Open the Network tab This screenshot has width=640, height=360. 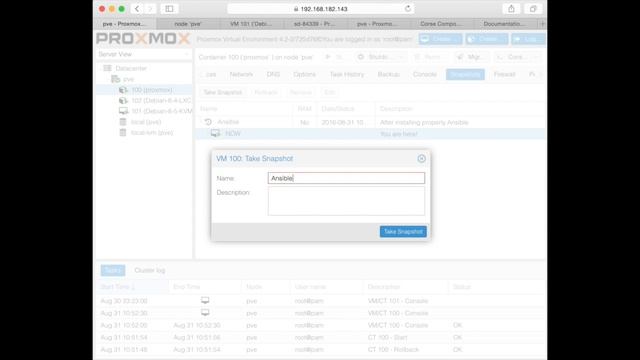pos(241,74)
